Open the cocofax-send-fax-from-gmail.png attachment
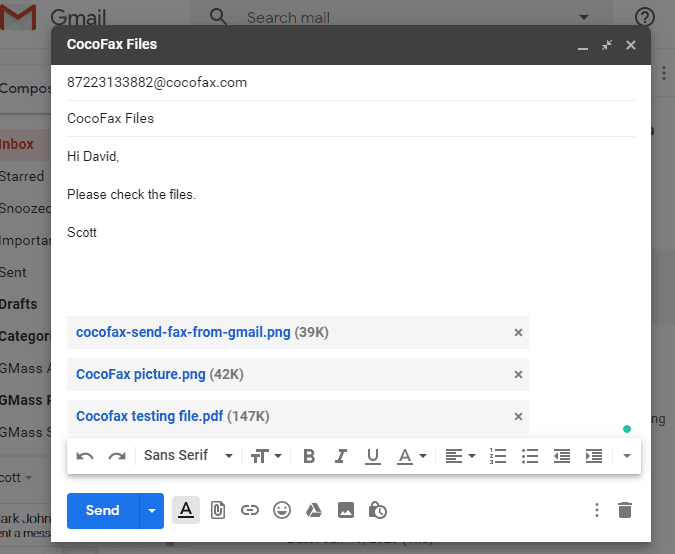The image size is (675, 554). click(x=184, y=332)
